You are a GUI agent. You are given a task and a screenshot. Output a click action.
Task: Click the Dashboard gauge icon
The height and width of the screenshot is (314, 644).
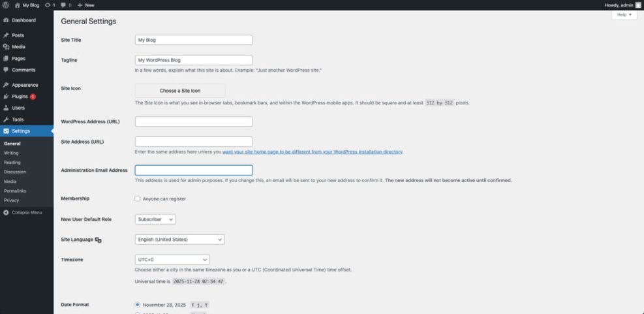coord(6,20)
